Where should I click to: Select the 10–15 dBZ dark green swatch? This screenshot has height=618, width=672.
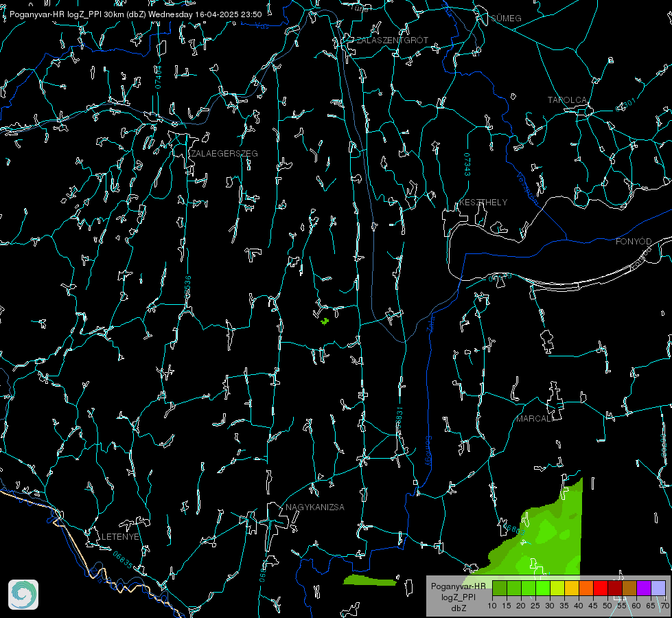[500, 588]
